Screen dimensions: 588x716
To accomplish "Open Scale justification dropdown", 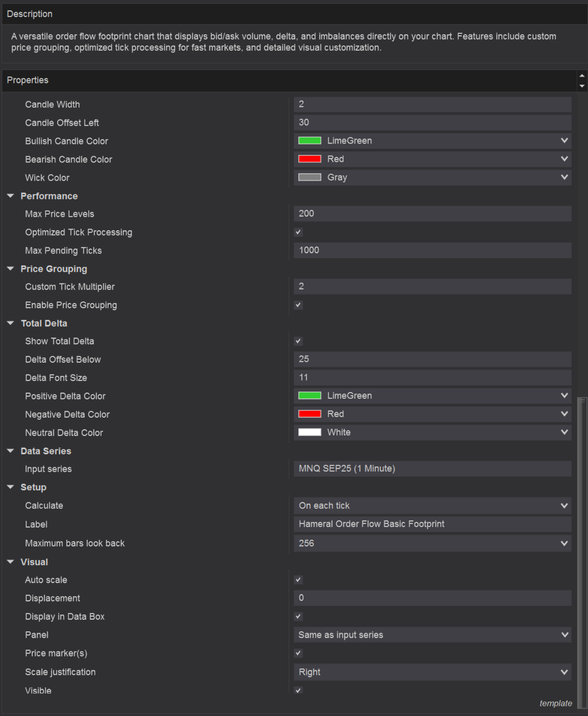I will click(564, 672).
